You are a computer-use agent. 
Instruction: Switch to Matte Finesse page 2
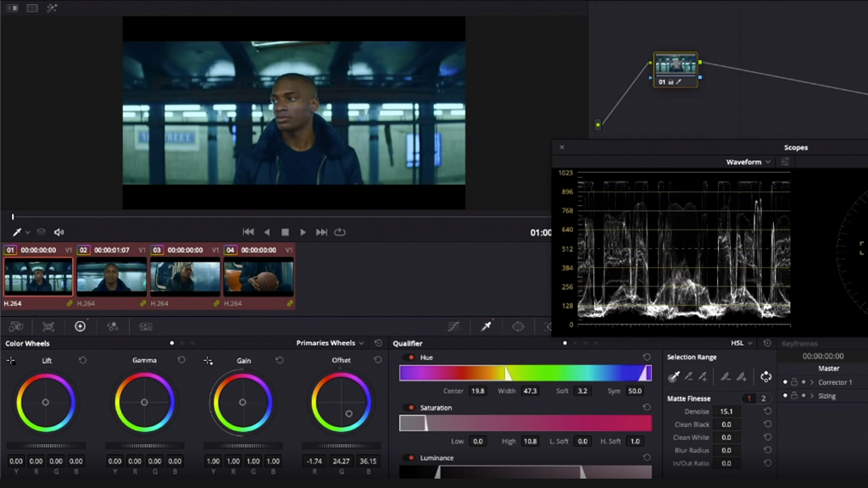coord(764,398)
